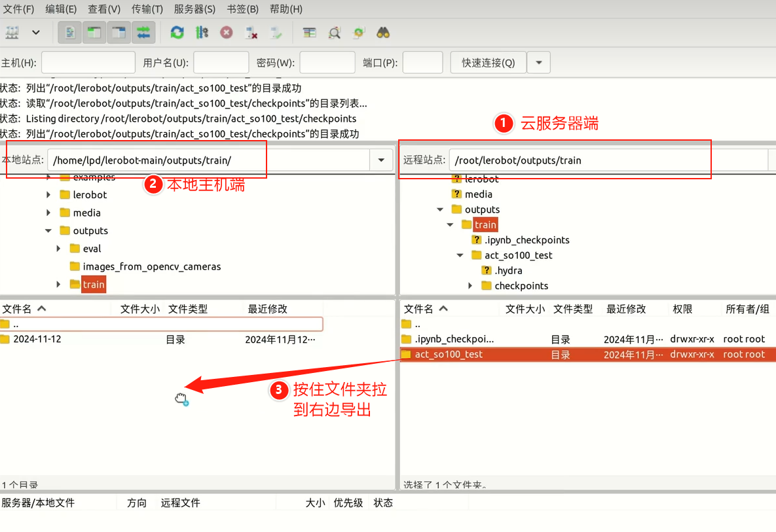The image size is (776, 532).
Task: Expand the local media folder
Action: [x=48, y=213]
